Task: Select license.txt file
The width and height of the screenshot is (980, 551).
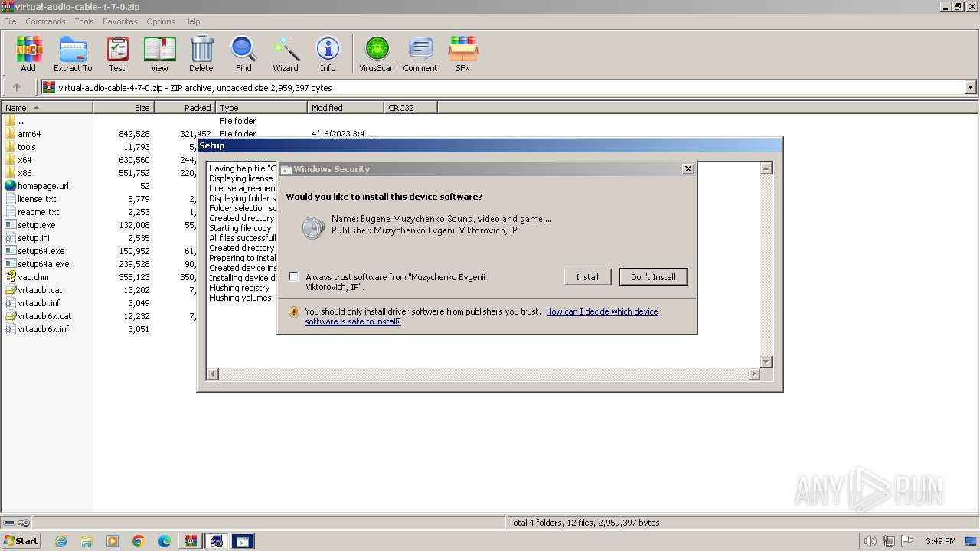Action: (x=37, y=199)
